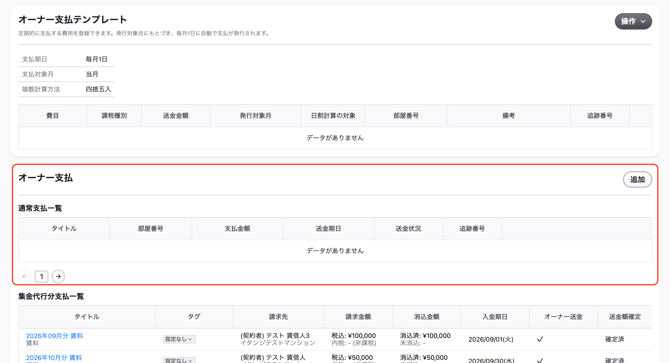Click the 消込金額 column header
The height and width of the screenshot is (363, 670).
pos(426,316)
